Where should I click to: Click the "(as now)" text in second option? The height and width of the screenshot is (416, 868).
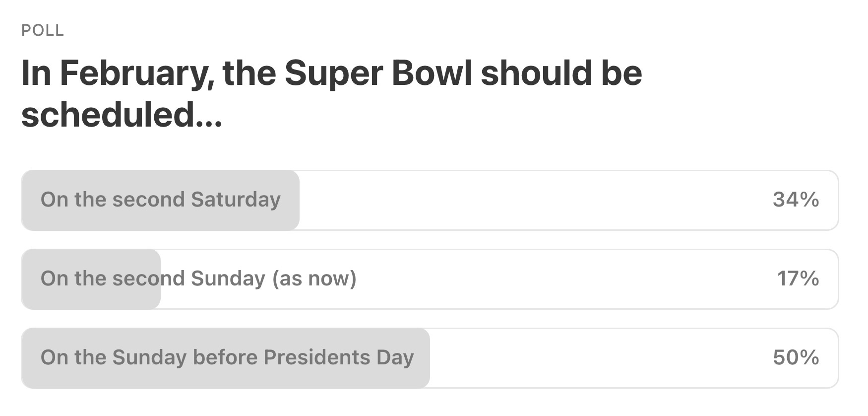pyautogui.click(x=314, y=278)
